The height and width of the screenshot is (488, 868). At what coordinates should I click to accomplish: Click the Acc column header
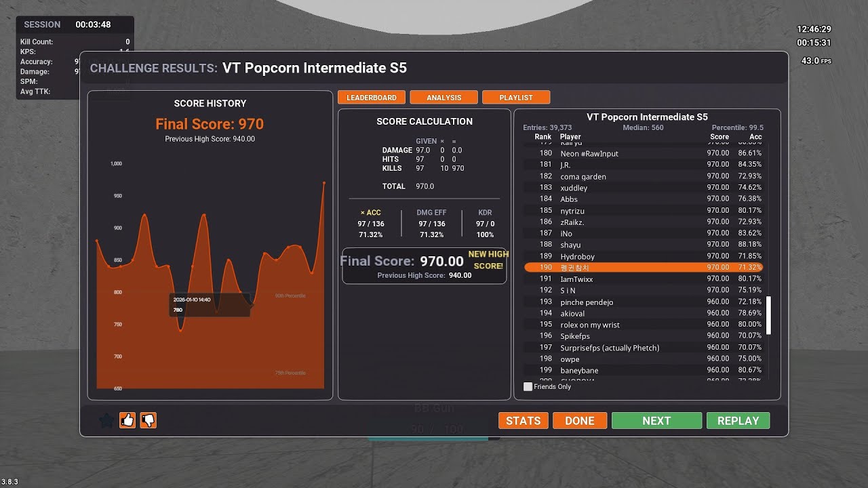click(755, 137)
